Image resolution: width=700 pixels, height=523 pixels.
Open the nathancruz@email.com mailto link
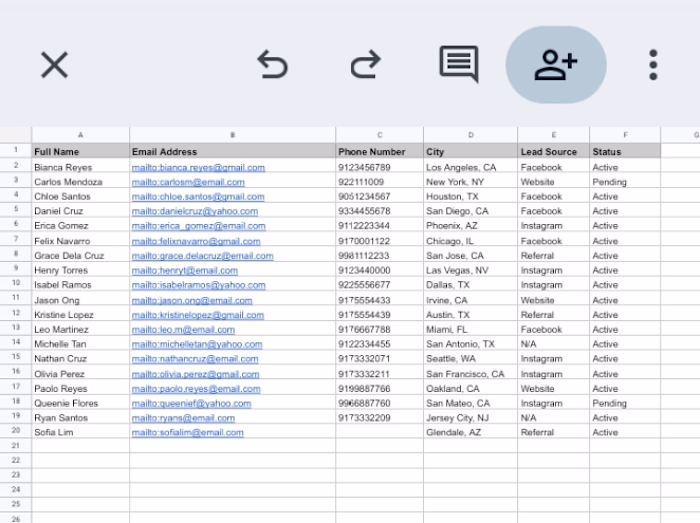pos(195,359)
